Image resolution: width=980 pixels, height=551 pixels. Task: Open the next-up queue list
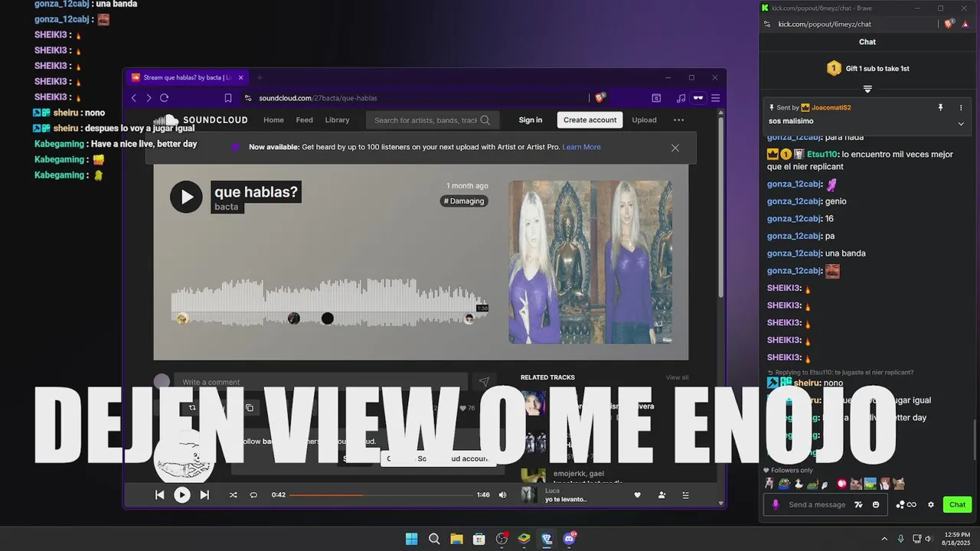(685, 495)
